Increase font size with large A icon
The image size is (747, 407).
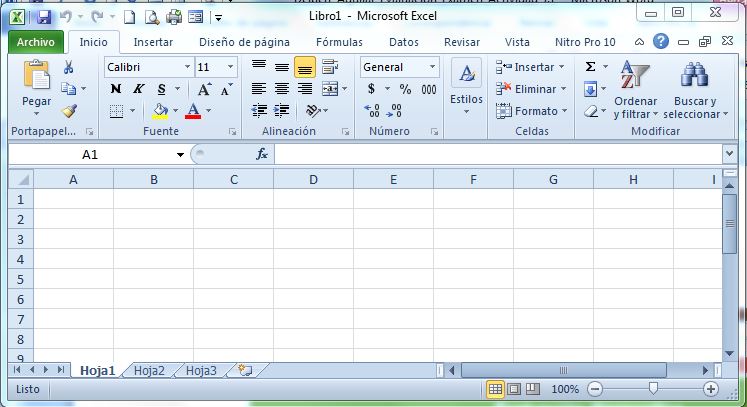pos(204,89)
